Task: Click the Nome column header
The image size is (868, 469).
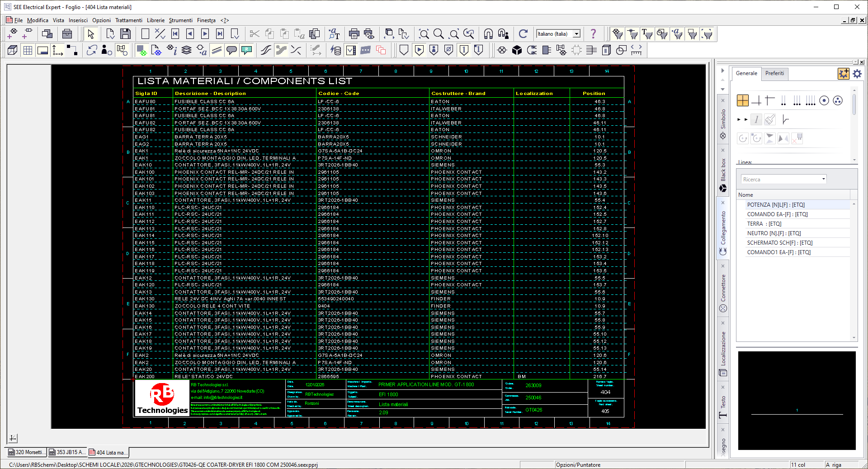Action: click(x=793, y=195)
